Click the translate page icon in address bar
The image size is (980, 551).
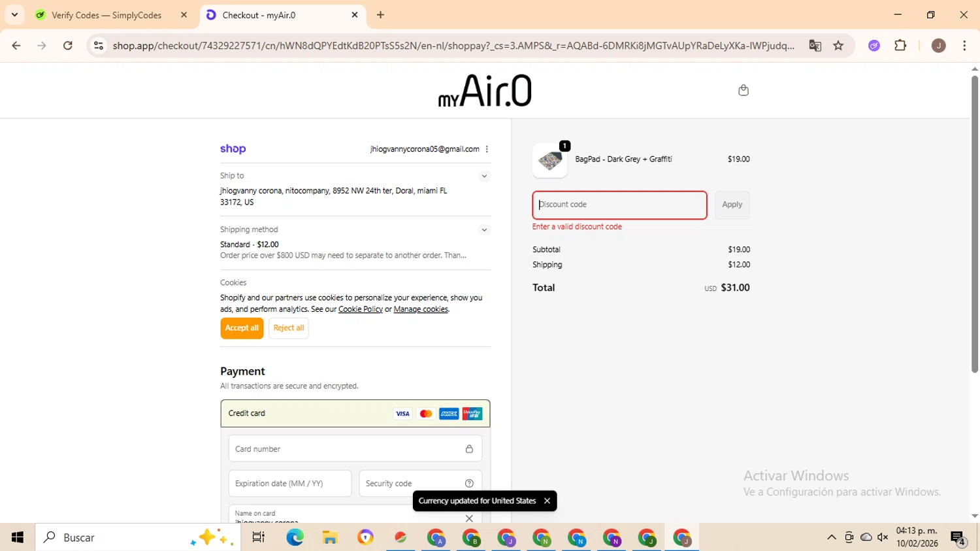click(x=815, y=46)
